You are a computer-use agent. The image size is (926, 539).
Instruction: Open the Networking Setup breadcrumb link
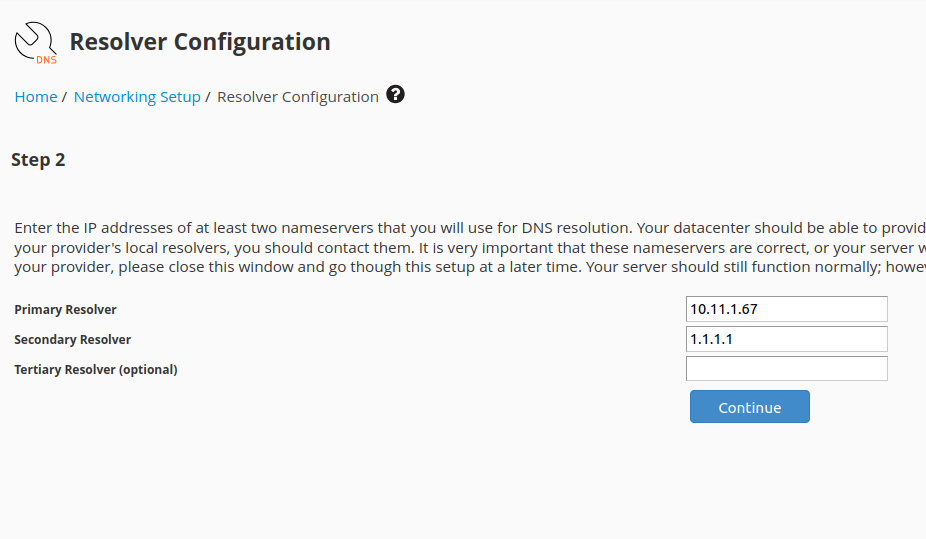pos(137,97)
